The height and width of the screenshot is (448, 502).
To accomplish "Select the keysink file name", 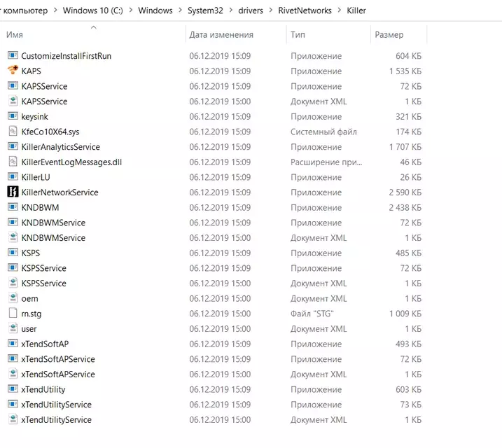I will pyautogui.click(x=34, y=116).
